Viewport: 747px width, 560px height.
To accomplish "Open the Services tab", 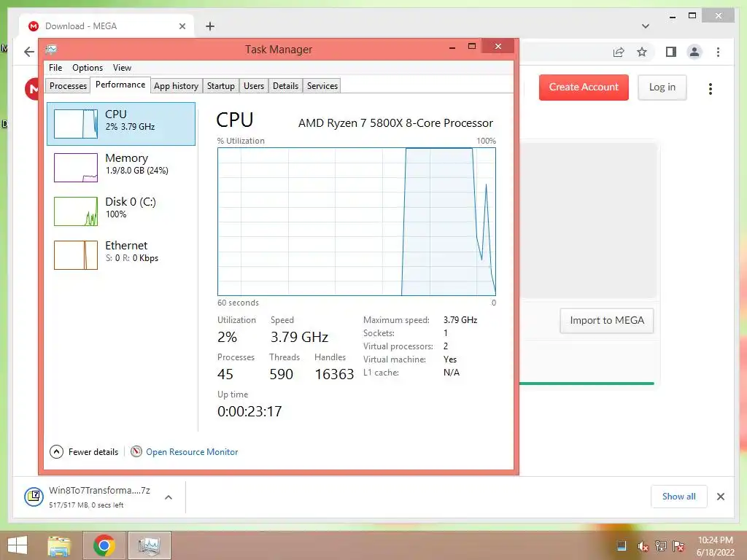I will tap(322, 86).
